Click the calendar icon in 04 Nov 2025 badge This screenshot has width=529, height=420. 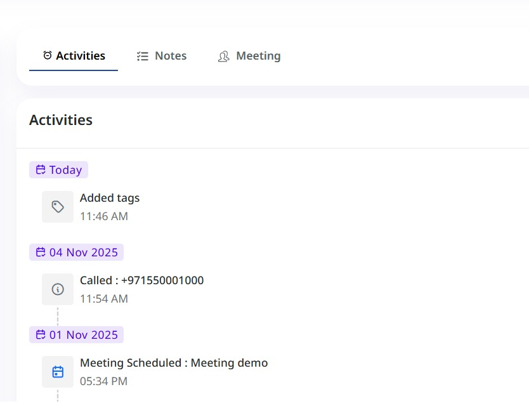pyautogui.click(x=41, y=253)
